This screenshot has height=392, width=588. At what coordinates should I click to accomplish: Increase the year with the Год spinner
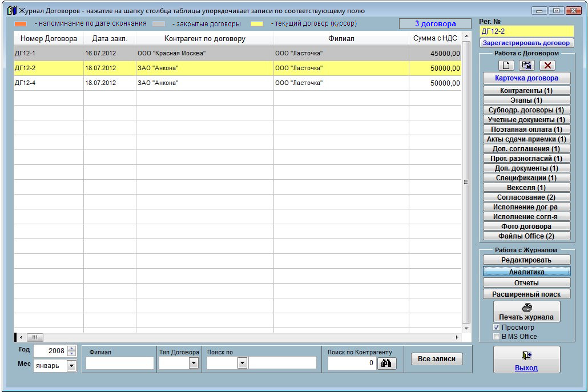(x=71, y=348)
